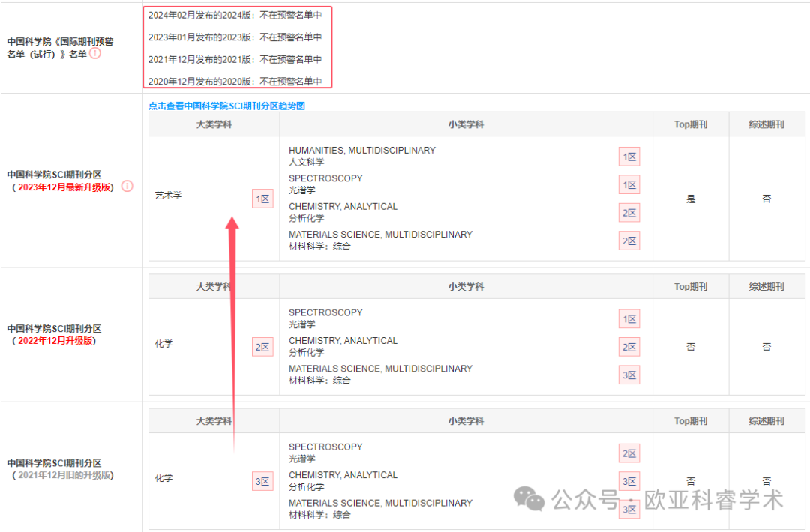810x532 pixels.
Task: Click the Top期刊 header of the 2023 table
Action: click(691, 124)
